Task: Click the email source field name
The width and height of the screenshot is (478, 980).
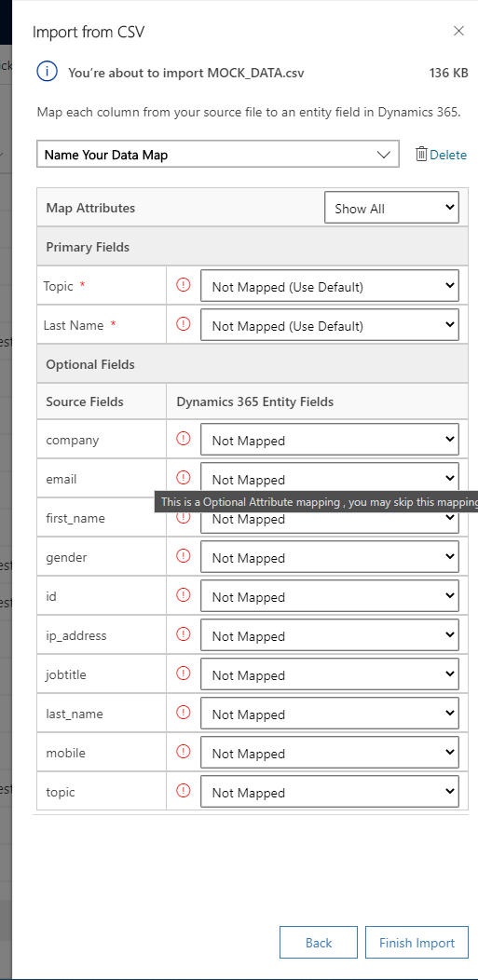Action: click(x=61, y=479)
